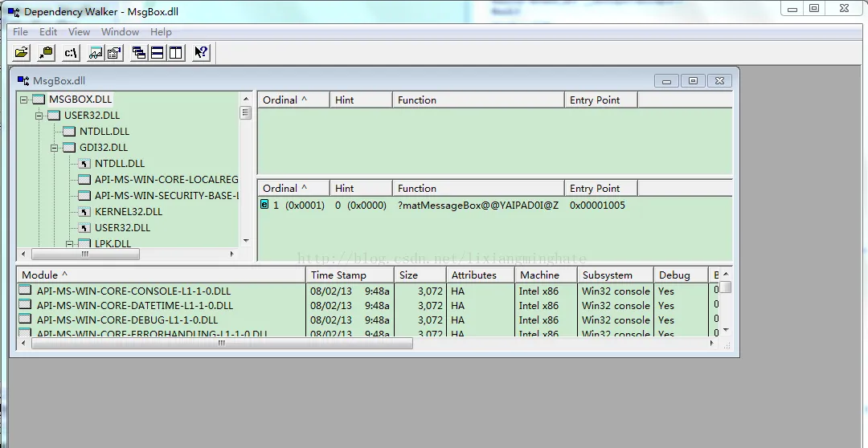This screenshot has height=448, width=868.
Task: Sort module list by Debug column header
Action: 681,275
